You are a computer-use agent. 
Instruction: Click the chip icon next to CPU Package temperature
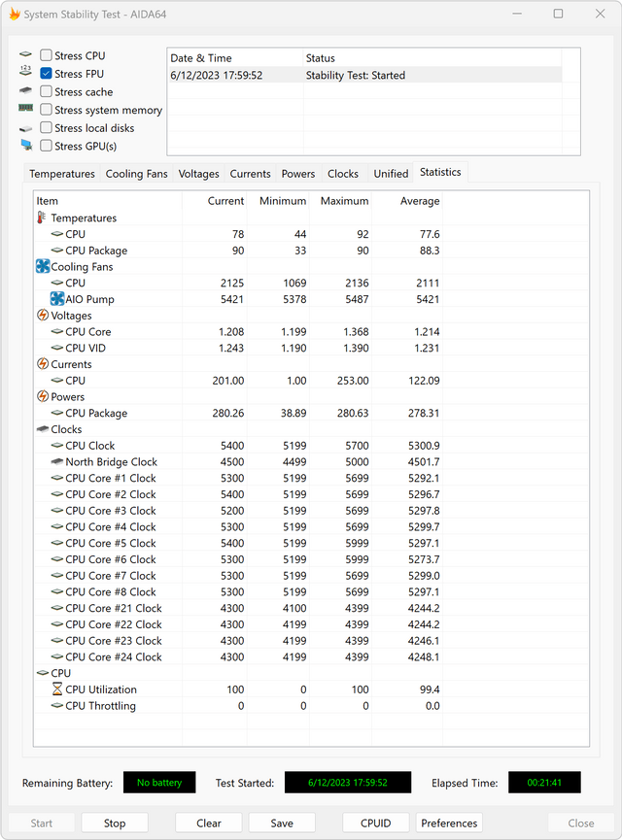tap(57, 251)
